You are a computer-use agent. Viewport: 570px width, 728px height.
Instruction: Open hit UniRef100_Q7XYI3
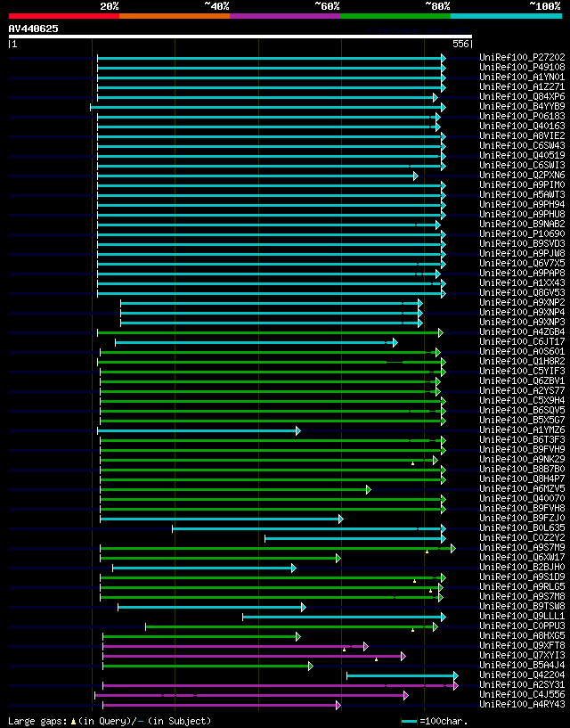(x=522, y=655)
